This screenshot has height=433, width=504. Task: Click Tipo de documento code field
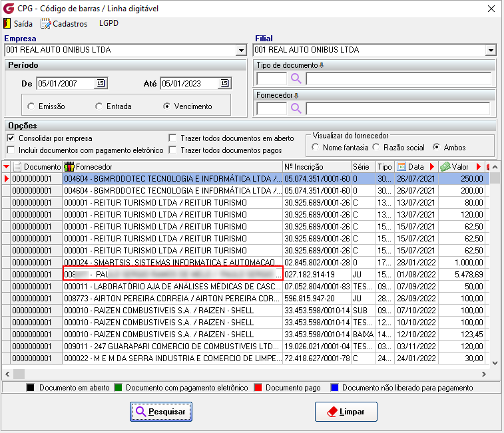coord(272,78)
